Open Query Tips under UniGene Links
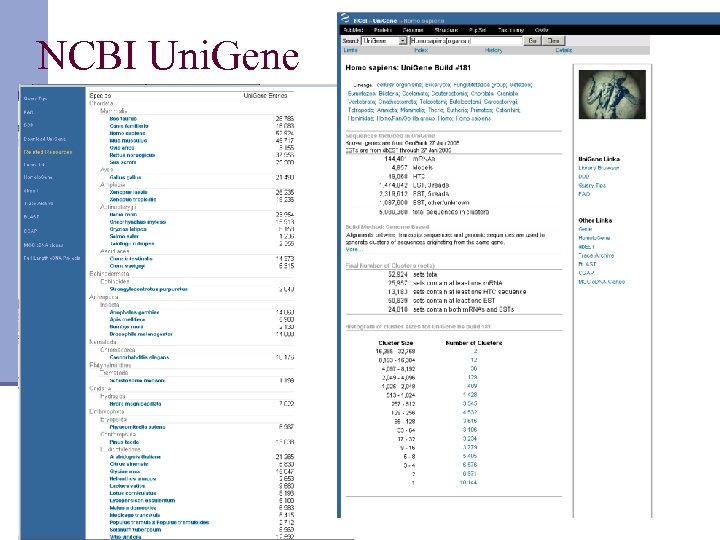 click(x=592, y=186)
